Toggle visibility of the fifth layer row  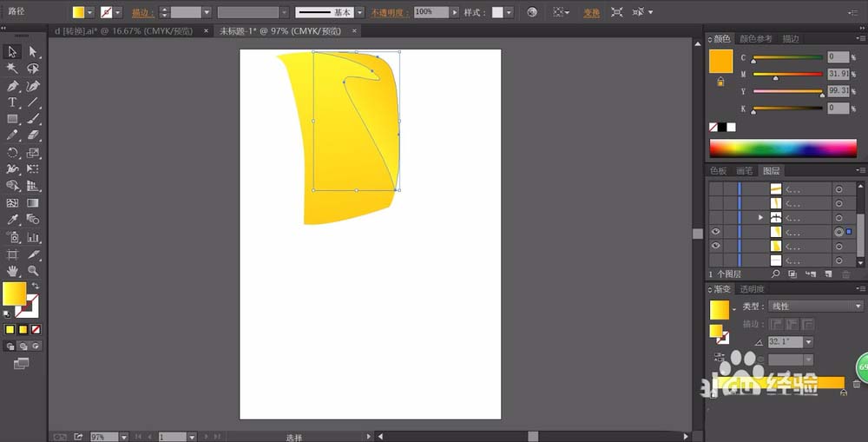[716, 246]
